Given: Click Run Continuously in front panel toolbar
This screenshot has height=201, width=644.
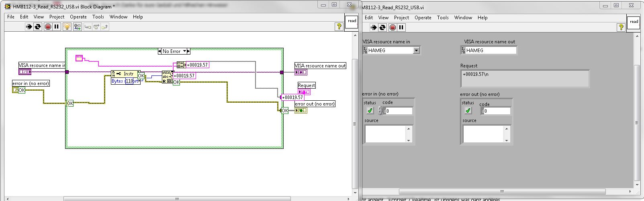Looking at the screenshot, I should point(382,27).
